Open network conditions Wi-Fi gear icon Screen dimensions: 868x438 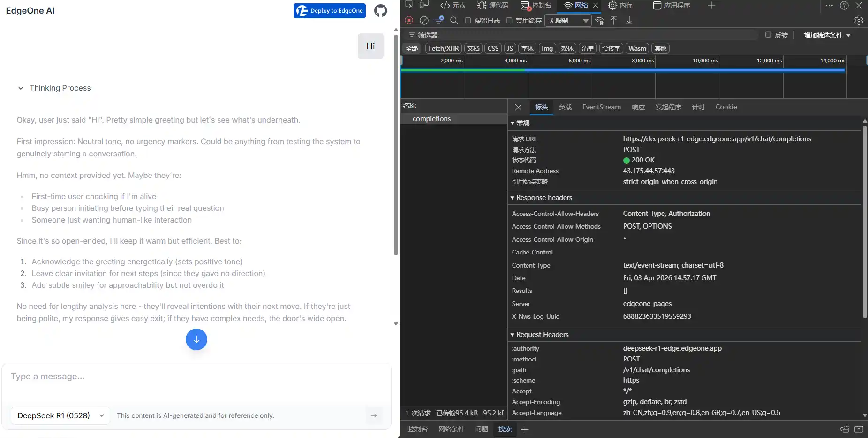tap(599, 21)
